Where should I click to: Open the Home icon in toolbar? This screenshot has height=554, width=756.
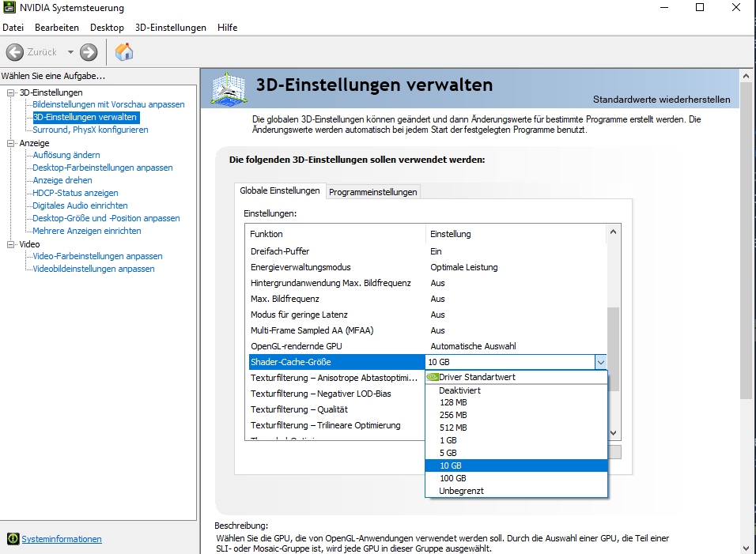coord(124,52)
